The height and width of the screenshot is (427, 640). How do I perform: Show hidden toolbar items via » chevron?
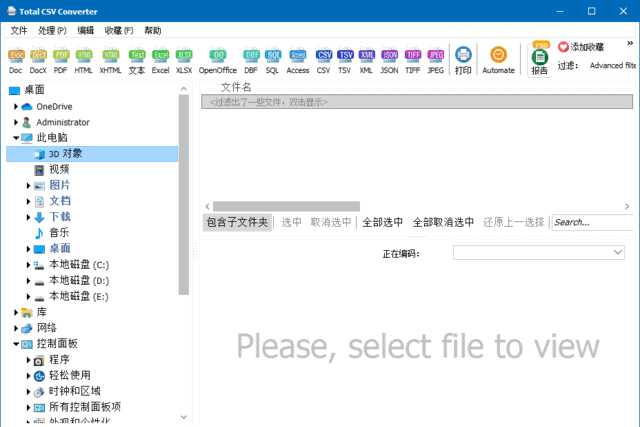[630, 43]
